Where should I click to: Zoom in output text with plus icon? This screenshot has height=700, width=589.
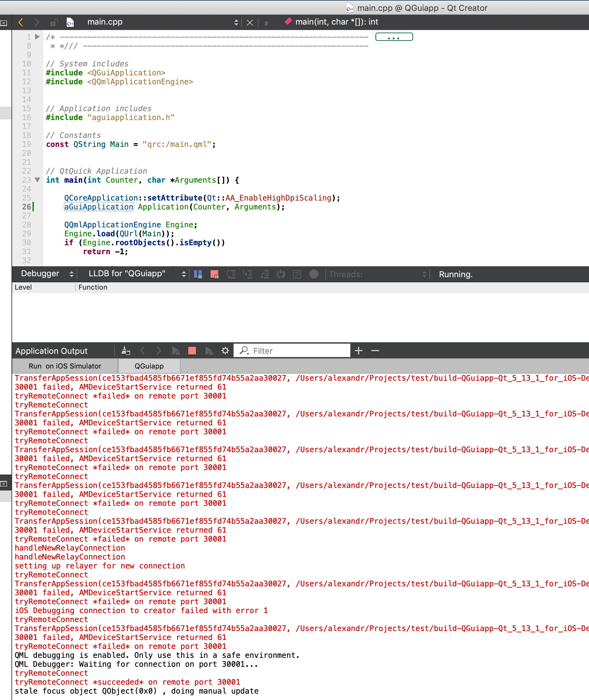coord(359,351)
